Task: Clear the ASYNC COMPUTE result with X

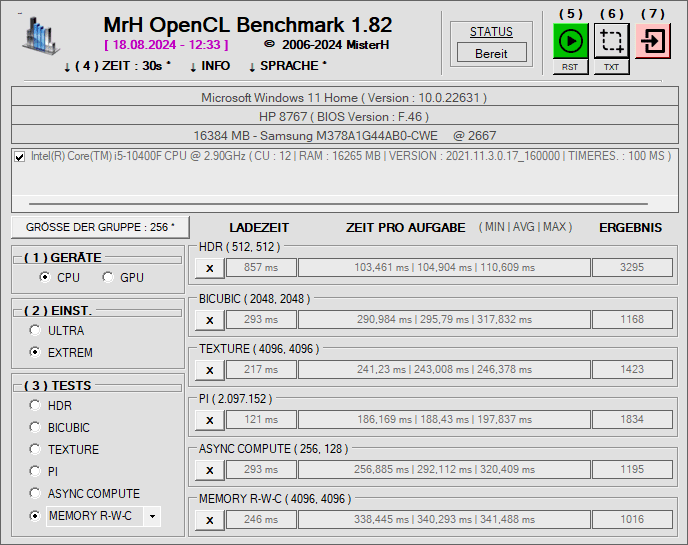Action: (x=210, y=470)
